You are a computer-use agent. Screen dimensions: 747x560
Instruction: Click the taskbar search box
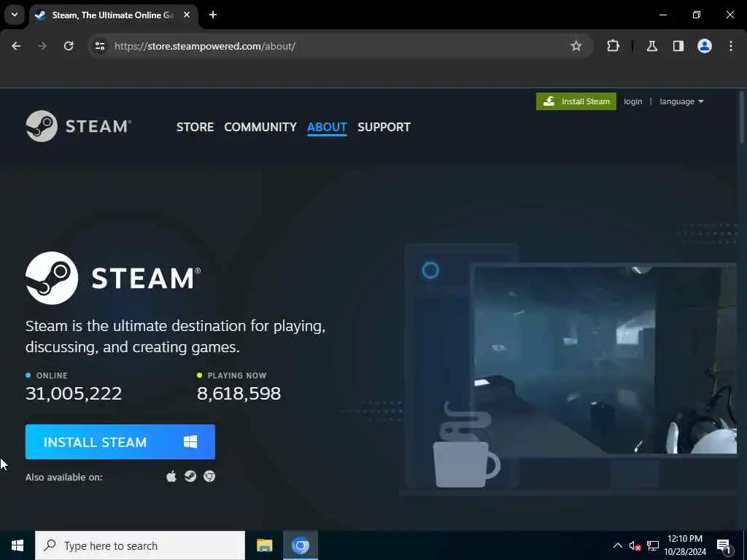tap(140, 545)
